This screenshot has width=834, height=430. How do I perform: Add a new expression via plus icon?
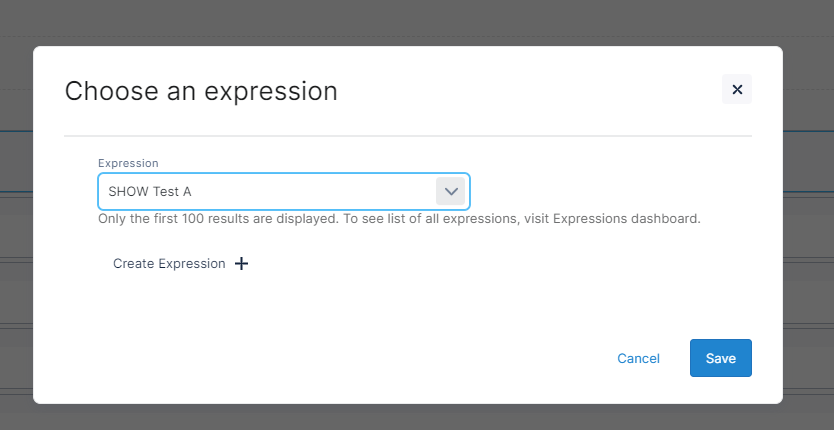pyautogui.click(x=241, y=264)
